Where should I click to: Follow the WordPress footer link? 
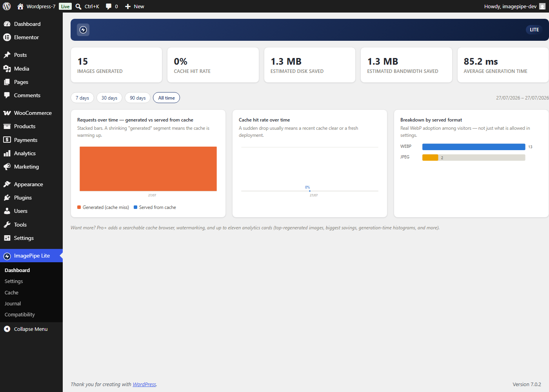(x=144, y=384)
